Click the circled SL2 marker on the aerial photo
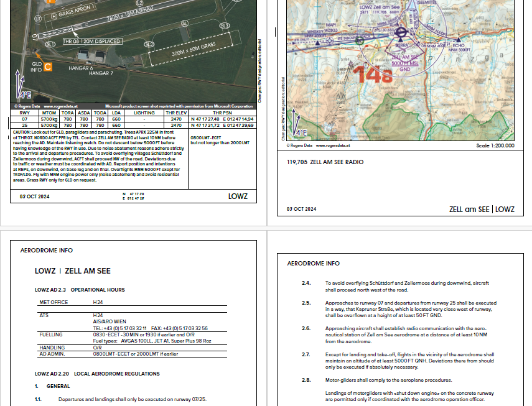Image resolution: width=532 pixels, height=406 pixels. (149, 44)
